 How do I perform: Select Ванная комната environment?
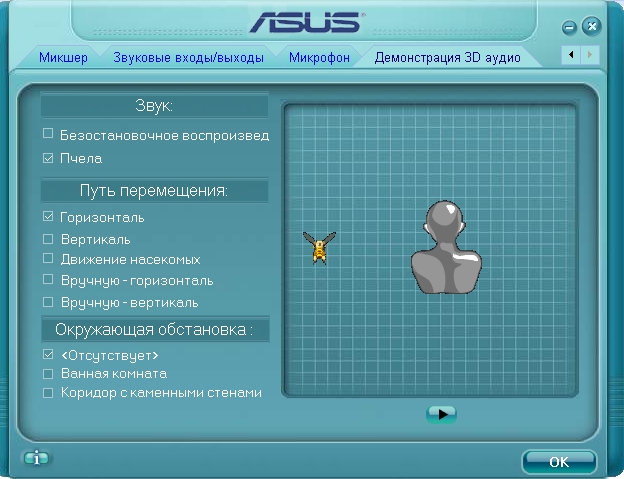tap(48, 374)
